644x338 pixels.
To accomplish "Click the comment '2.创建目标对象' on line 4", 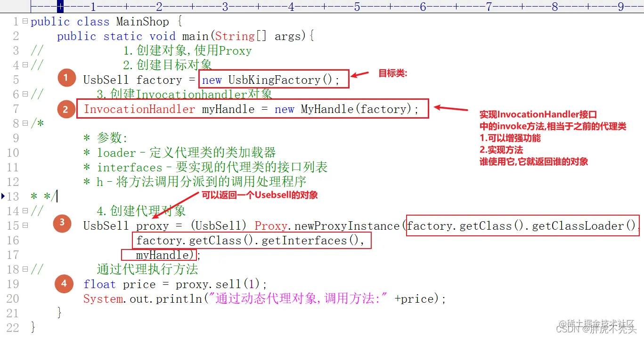I will tap(167, 65).
